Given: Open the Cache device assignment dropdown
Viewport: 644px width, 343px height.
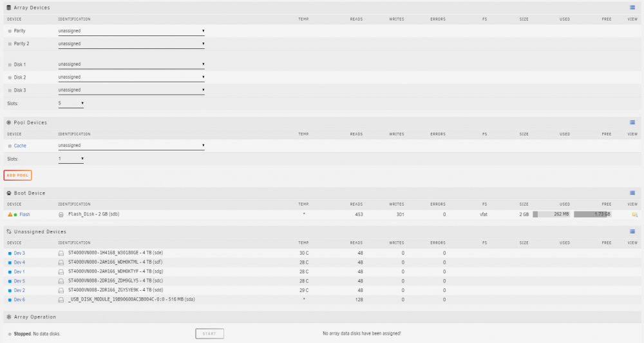Looking at the screenshot, I should coord(131,145).
